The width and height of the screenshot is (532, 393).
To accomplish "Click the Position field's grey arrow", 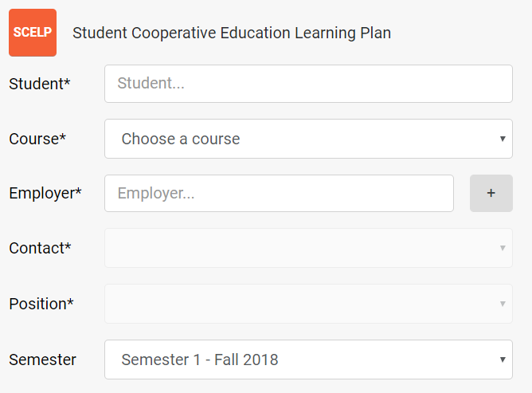I will tap(503, 304).
